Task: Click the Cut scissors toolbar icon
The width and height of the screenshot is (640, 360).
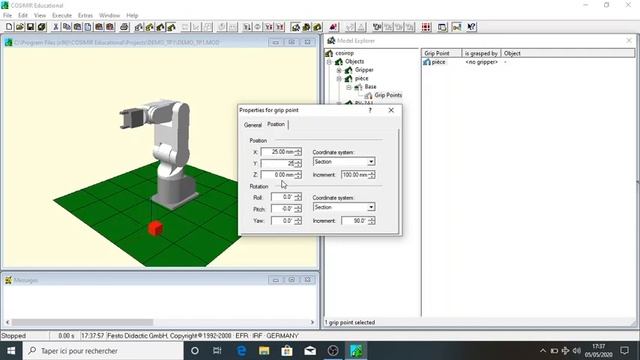Action: (56, 27)
